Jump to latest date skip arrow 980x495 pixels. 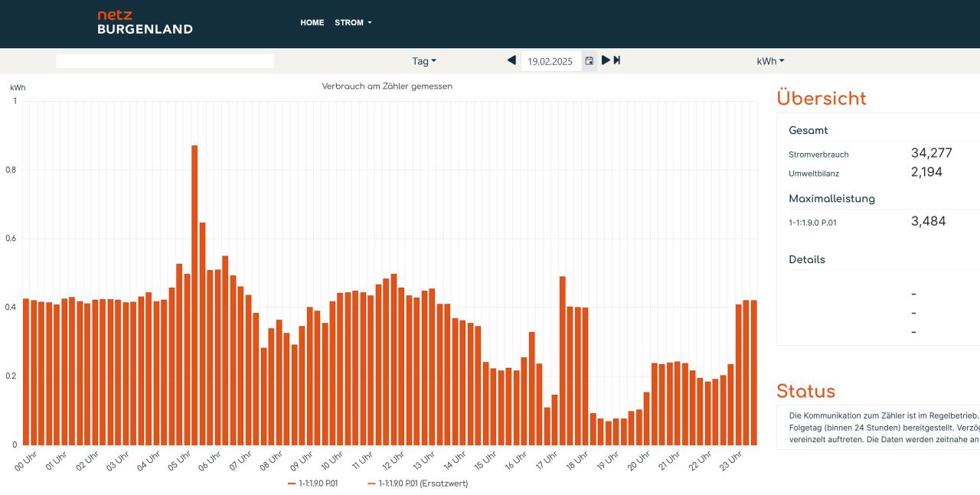coord(617,60)
